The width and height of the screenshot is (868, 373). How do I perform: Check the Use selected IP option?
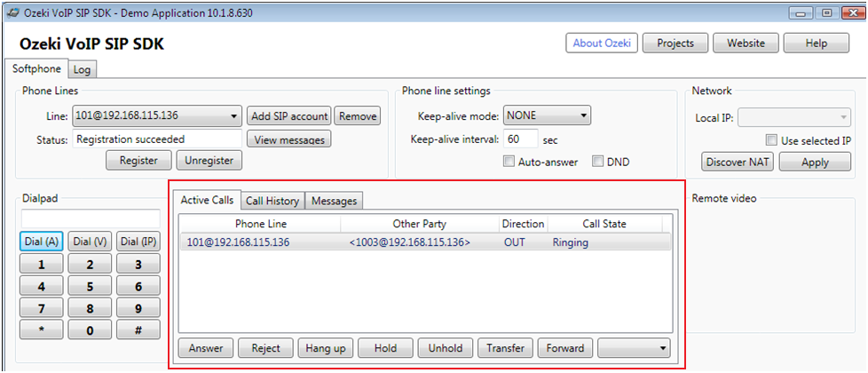[x=771, y=140]
